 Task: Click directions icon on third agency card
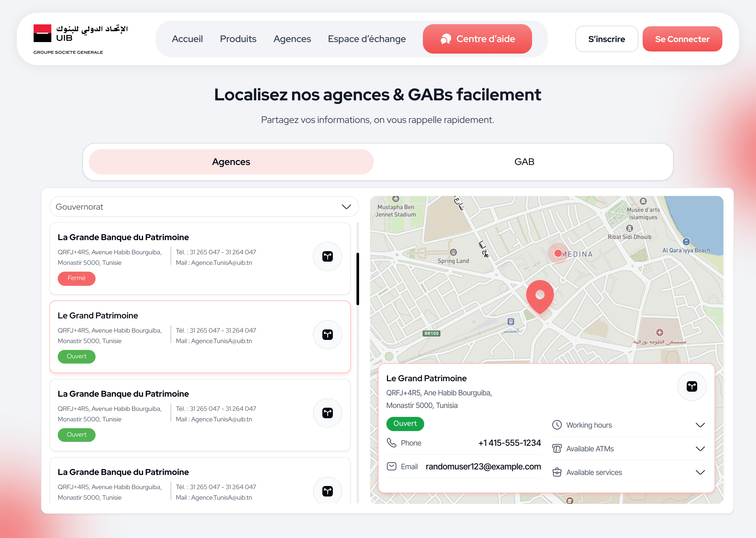[x=327, y=413]
